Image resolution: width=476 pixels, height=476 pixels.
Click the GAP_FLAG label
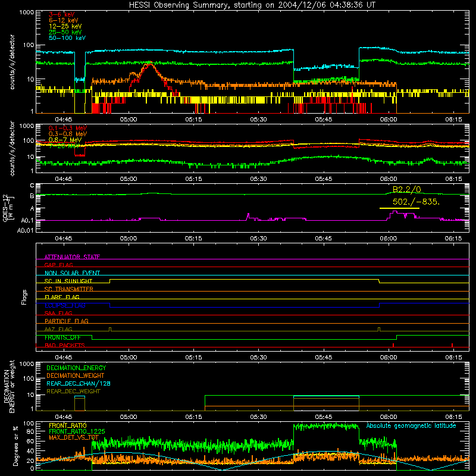[x=58, y=265]
